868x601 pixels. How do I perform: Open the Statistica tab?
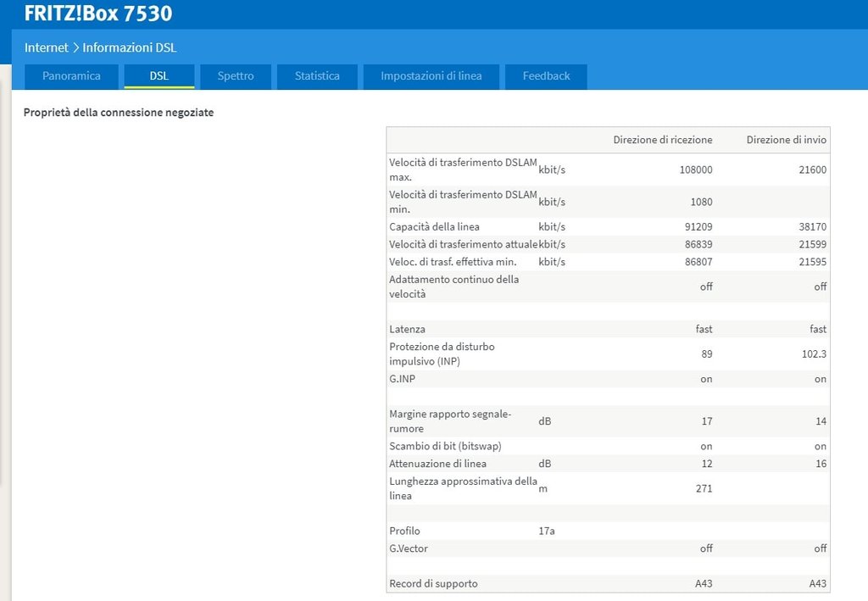[317, 76]
